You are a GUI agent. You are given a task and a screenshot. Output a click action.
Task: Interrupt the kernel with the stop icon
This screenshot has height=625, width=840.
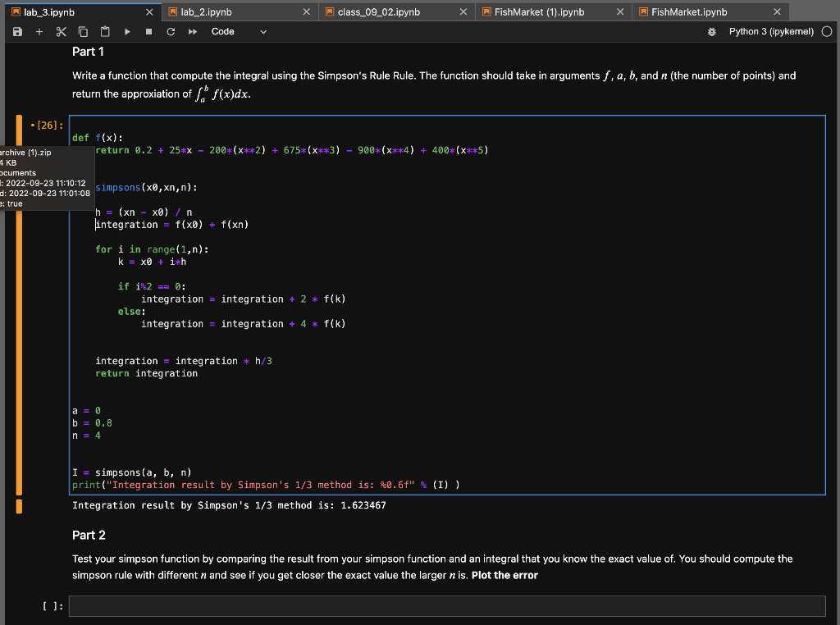(148, 32)
